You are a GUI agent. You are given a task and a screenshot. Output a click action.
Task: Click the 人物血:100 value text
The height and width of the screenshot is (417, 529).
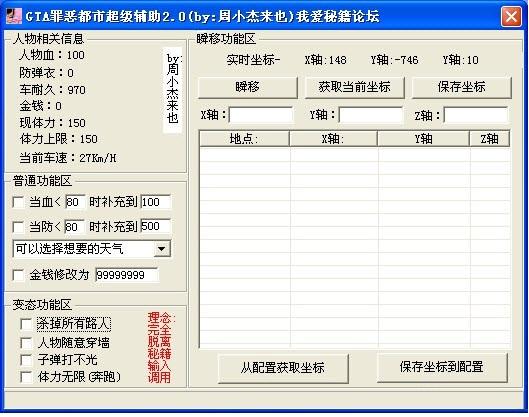(52, 55)
